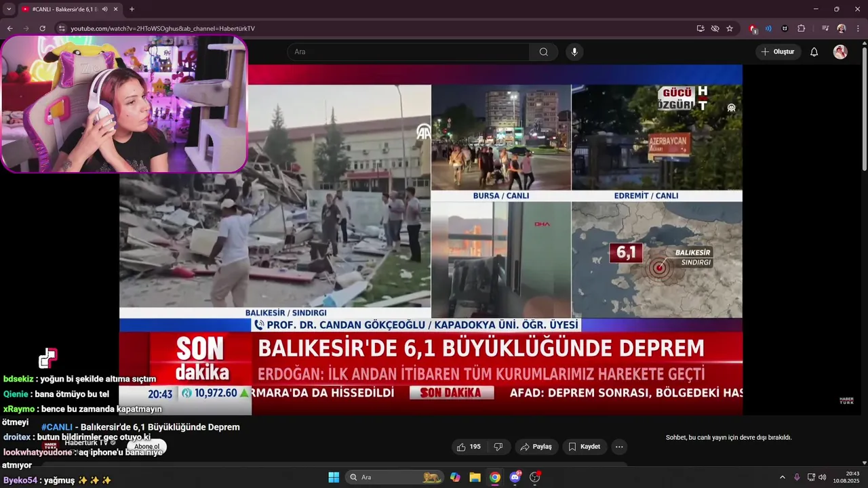This screenshot has height=488, width=868.
Task: Click the Oluştur create button
Action: [x=778, y=52]
